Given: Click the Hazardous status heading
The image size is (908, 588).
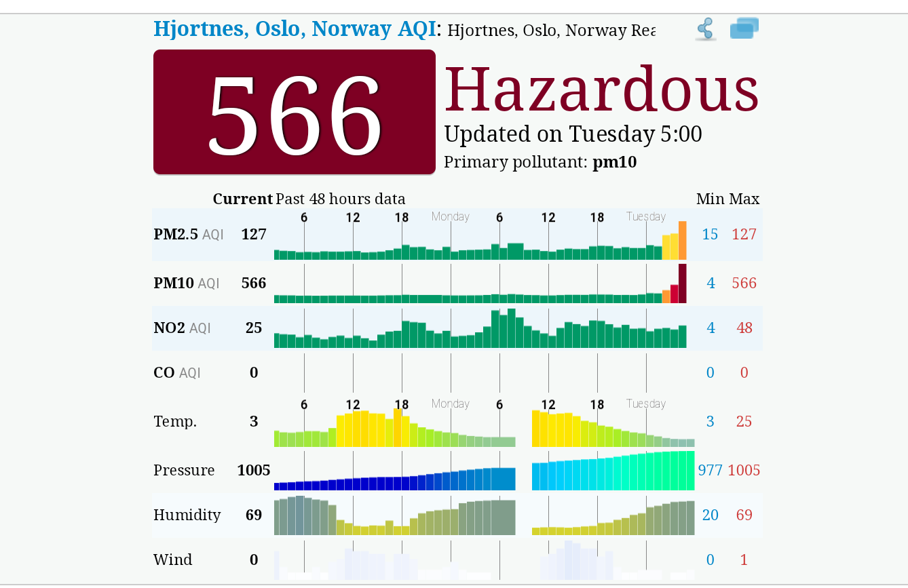Looking at the screenshot, I should tap(601, 89).
